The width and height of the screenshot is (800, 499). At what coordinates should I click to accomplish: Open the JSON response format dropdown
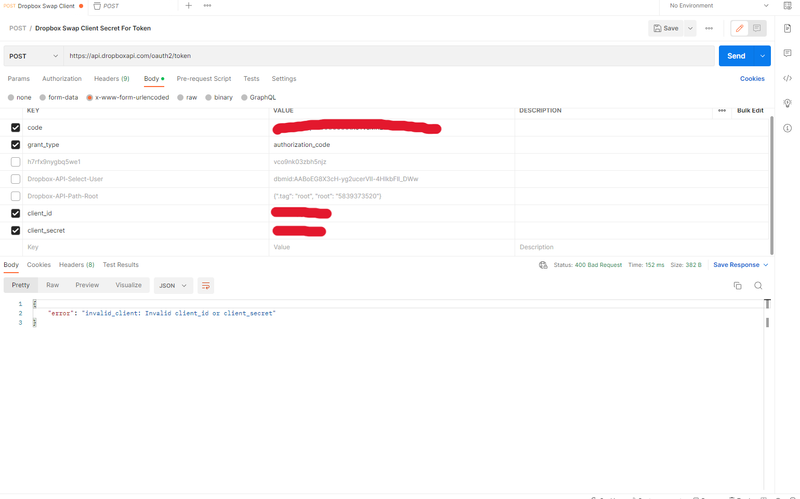tap(173, 286)
